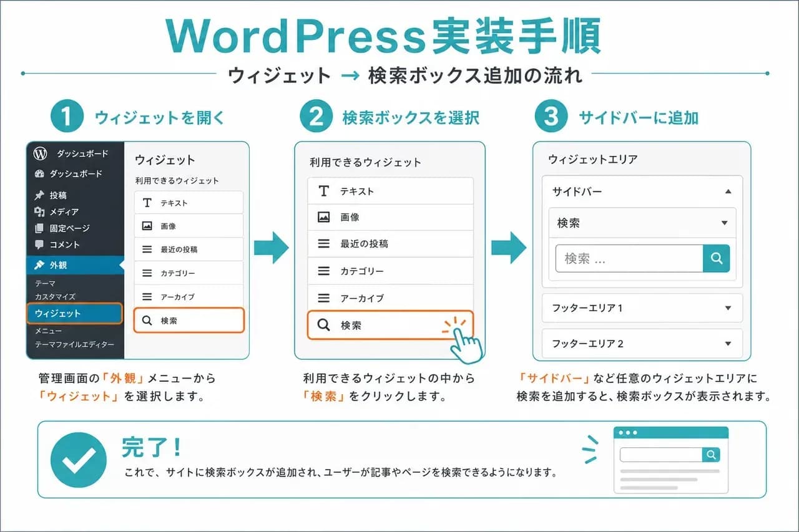Click the list icon beside アーカイブ in step 2
The height and width of the screenshot is (532, 799).
coord(323,298)
